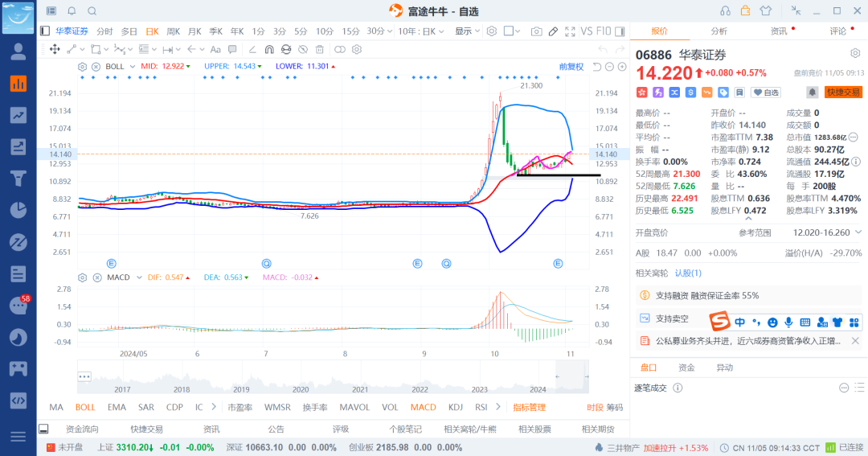This screenshot has width=868, height=456.
Task: Click the price alert bell button
Action: 812,92
